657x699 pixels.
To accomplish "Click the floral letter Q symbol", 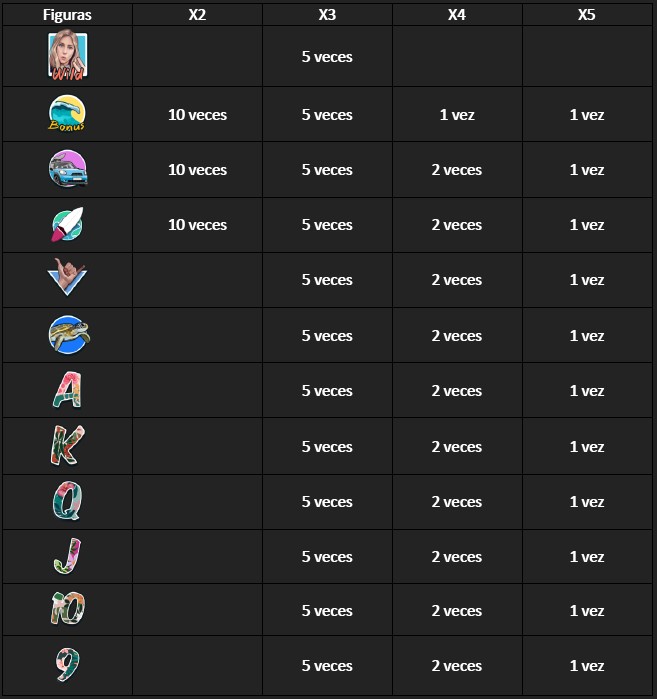I will (x=67, y=500).
